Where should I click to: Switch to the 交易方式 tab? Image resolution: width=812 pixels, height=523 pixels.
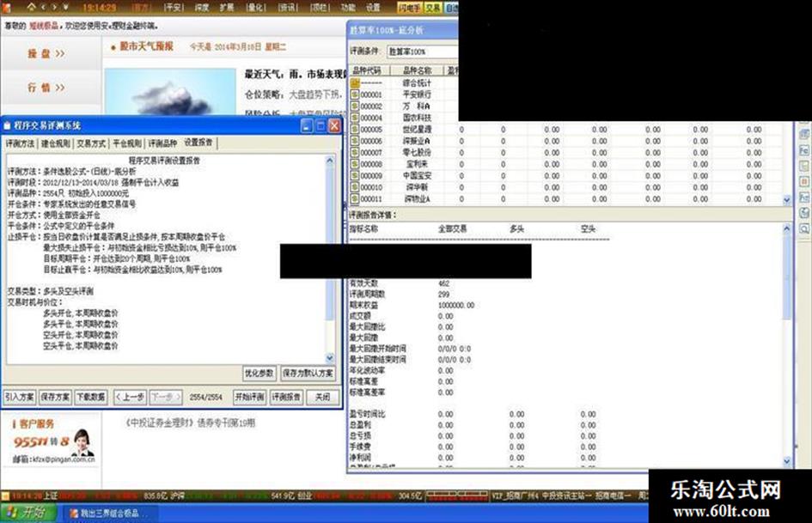tap(91, 143)
